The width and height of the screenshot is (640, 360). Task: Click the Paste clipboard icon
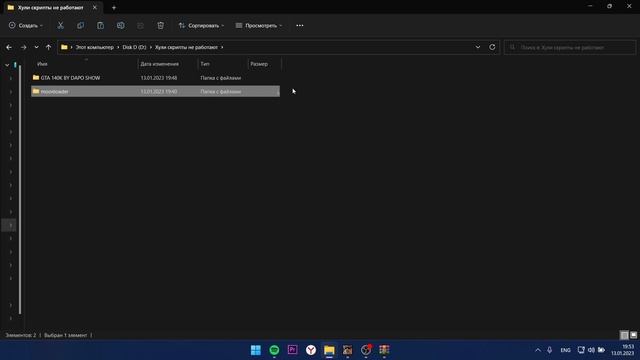pos(100,25)
